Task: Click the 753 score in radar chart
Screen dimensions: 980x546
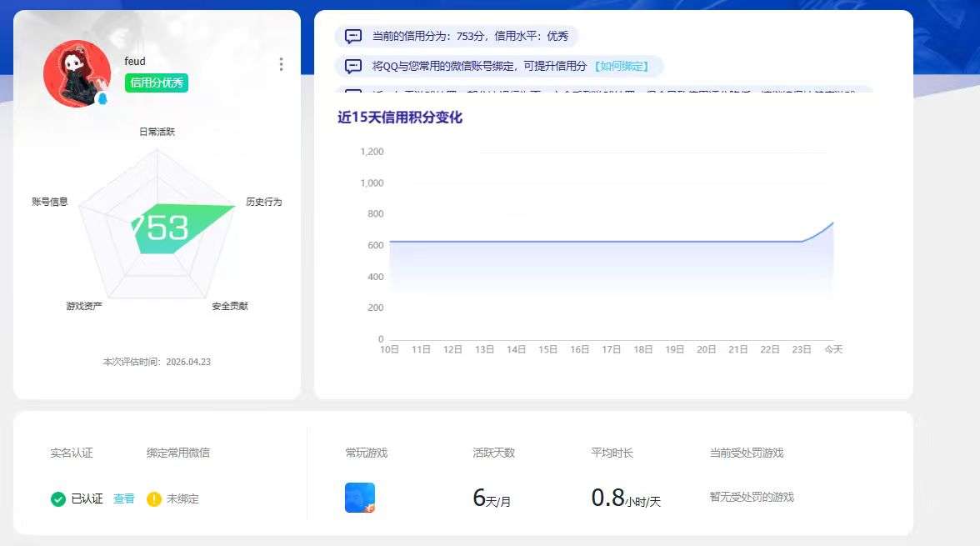Action: point(160,228)
